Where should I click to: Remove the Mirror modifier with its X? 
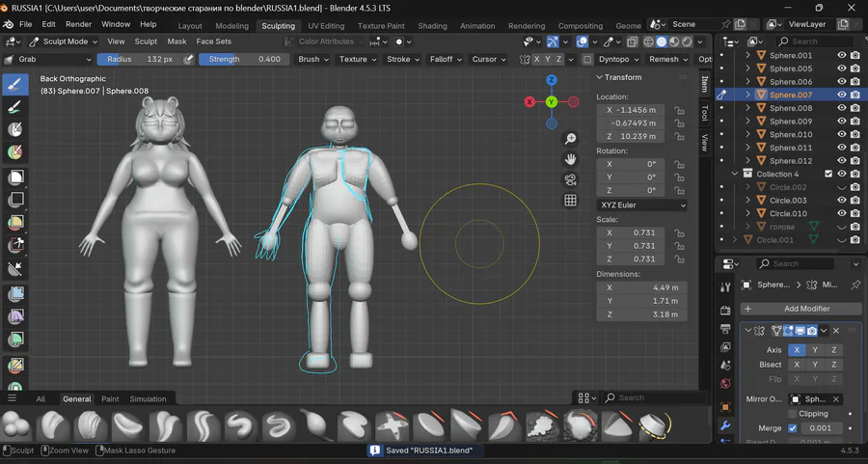[x=836, y=331]
